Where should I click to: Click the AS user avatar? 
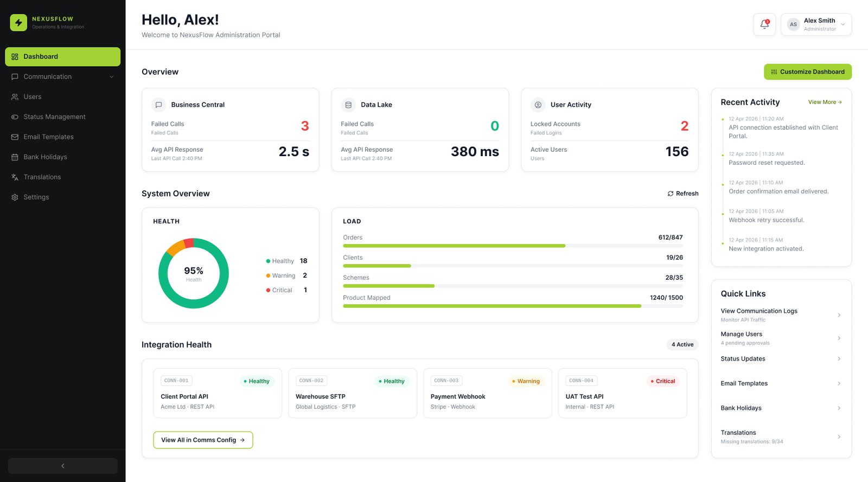coord(793,24)
